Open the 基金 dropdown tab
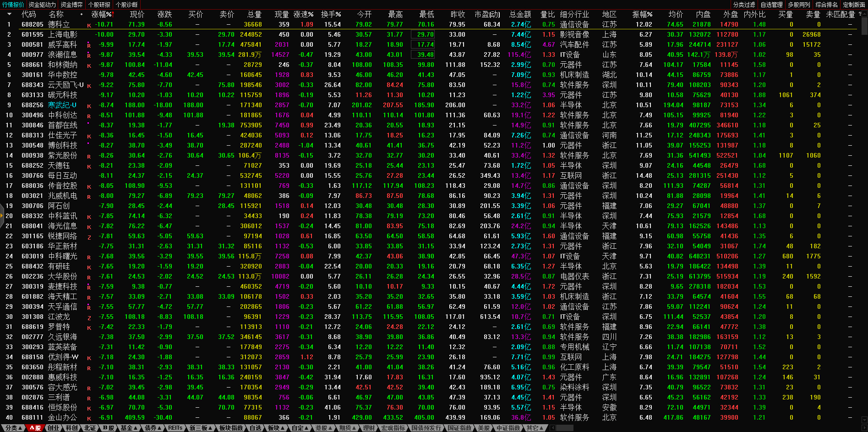This screenshot has height=432, width=868. point(129,428)
